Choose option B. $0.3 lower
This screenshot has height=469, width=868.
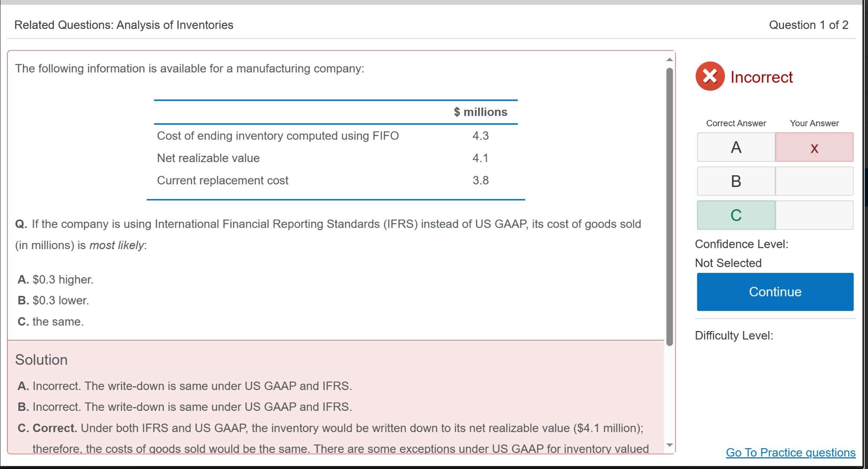[53, 300]
